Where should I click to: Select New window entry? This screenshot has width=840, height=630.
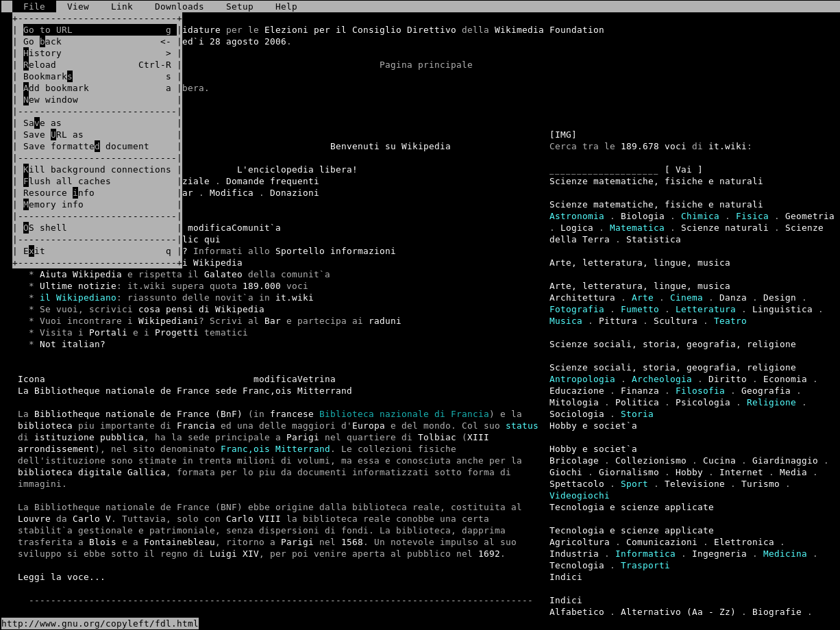[x=97, y=100]
